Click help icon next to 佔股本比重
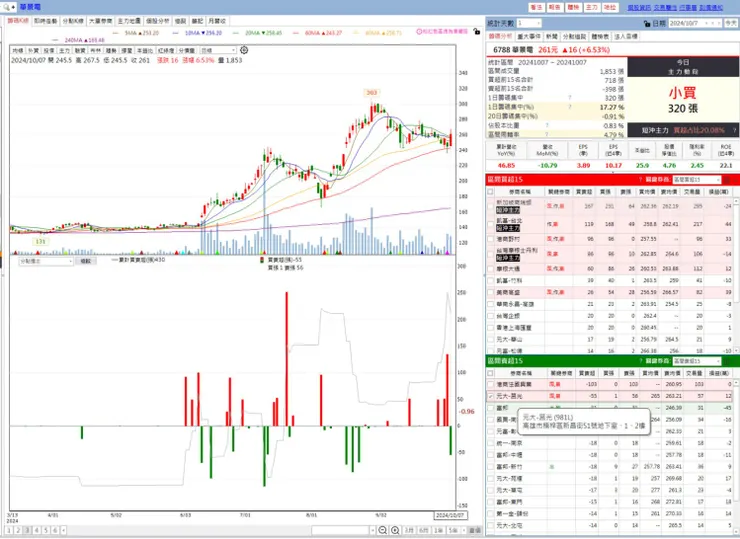The image size is (740, 539). [x=547, y=126]
